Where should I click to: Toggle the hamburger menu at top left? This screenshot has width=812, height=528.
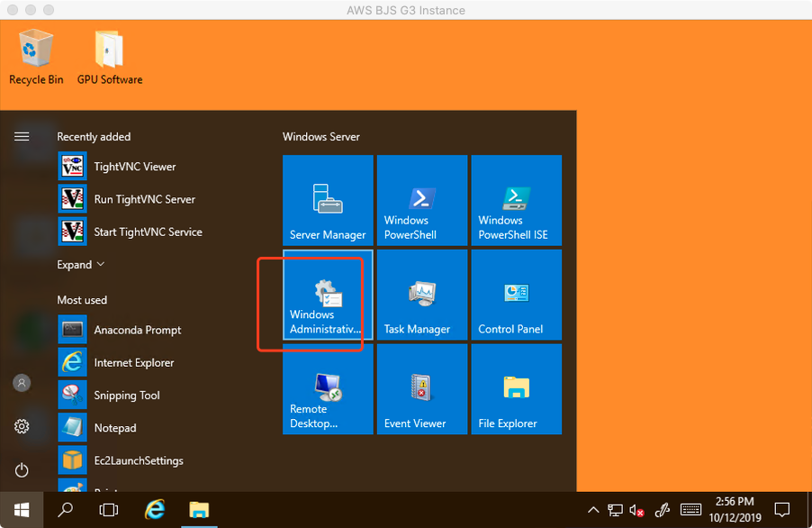tap(22, 137)
